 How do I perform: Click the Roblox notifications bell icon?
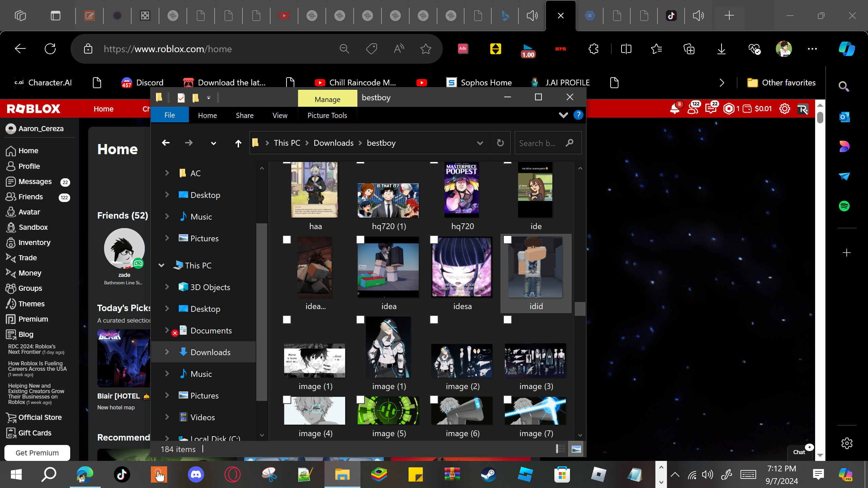click(x=674, y=109)
